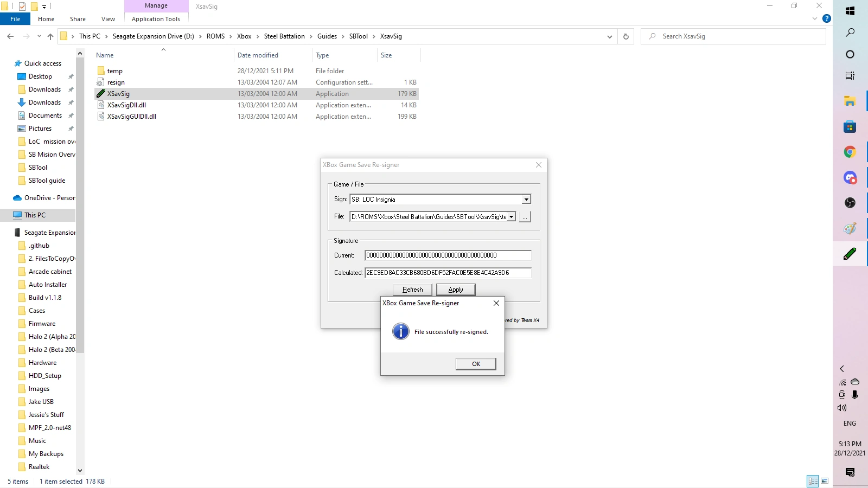Show hidden system tray icons
Screen dimensions: 868x488
[x=842, y=369]
